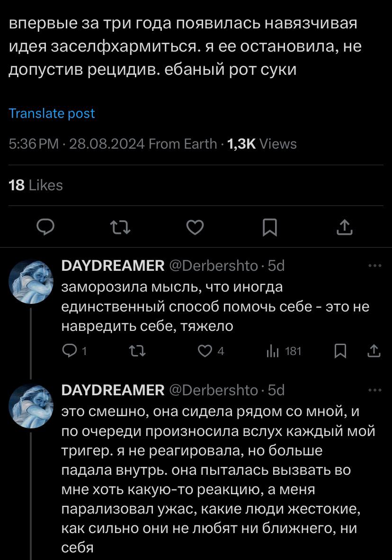Share the first DAYDREAMER reply
Viewport: 392px width, 560px height.
click(374, 351)
